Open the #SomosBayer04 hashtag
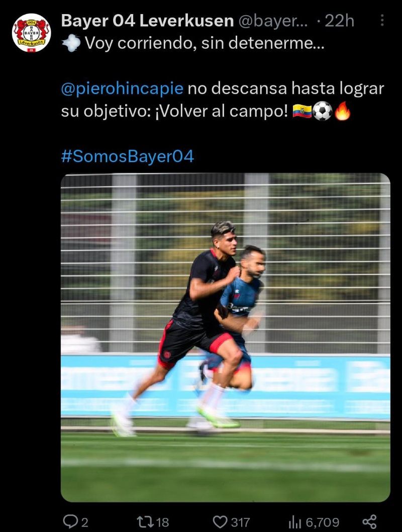This screenshot has height=532, width=402. click(128, 157)
